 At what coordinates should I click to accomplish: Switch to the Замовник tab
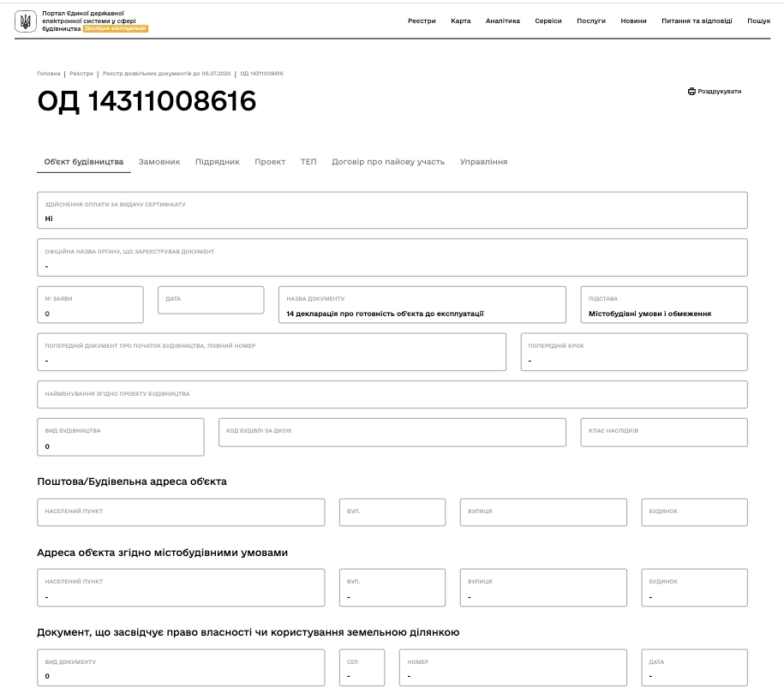159,162
